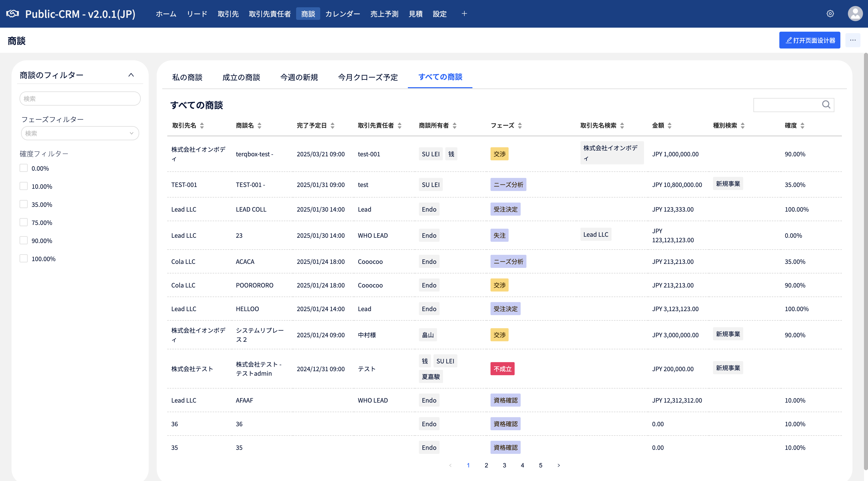Viewport: 868px width, 481px height.
Task: Check the 100.00% 確度フィルター option
Action: [23, 259]
